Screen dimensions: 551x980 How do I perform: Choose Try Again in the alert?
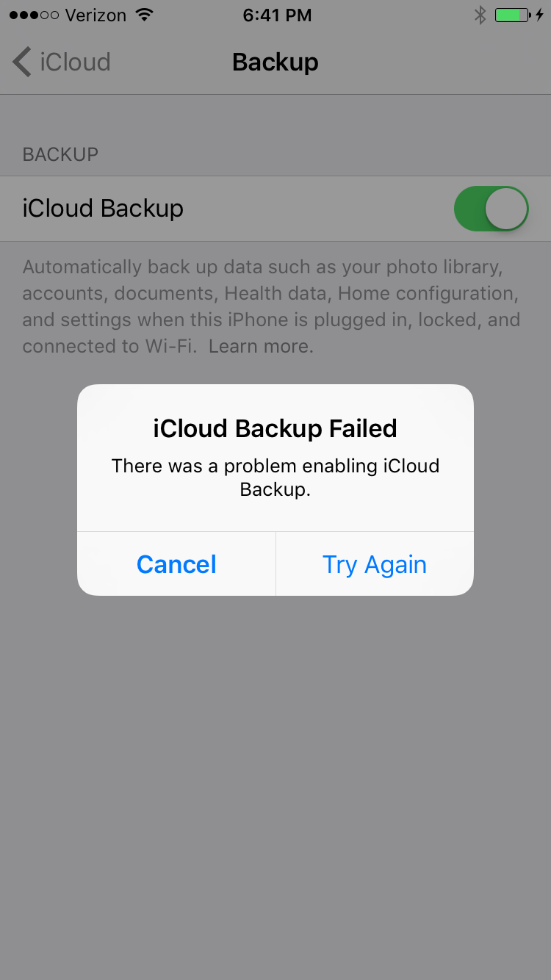(x=375, y=564)
